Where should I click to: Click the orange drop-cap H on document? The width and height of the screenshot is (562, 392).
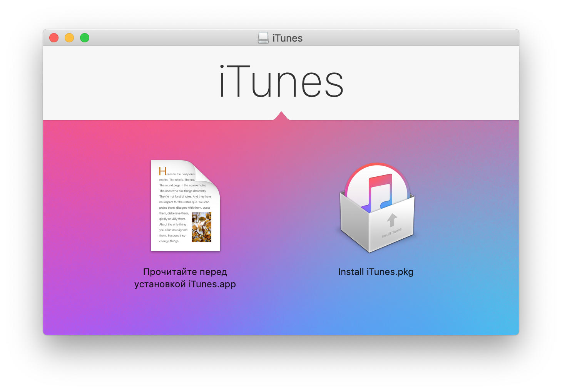point(162,171)
